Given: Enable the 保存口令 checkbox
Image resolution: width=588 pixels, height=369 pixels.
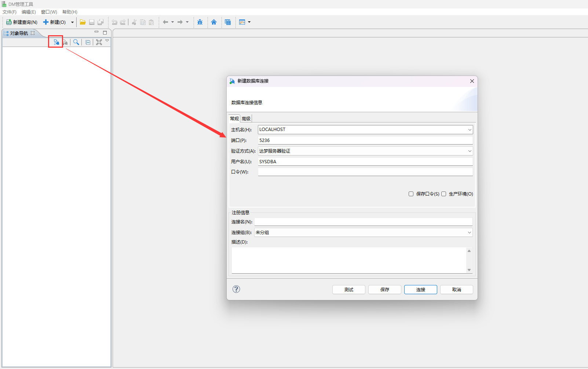Looking at the screenshot, I should click(x=411, y=194).
